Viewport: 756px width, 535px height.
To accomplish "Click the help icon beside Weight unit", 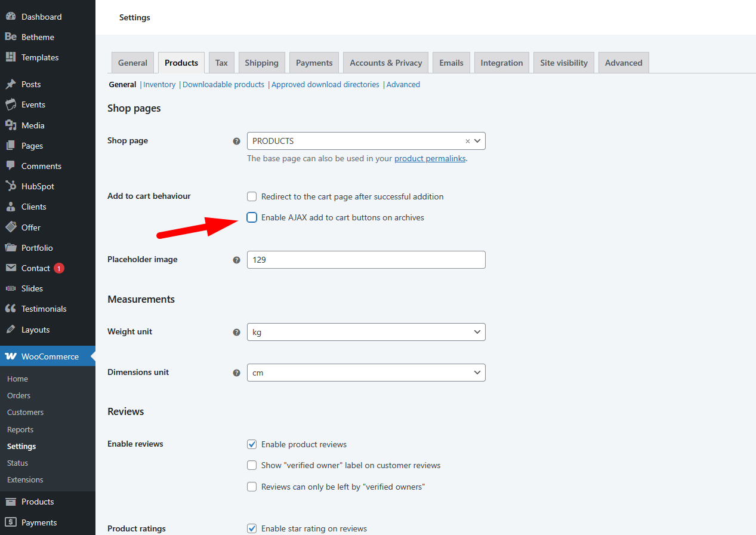I will click(x=236, y=332).
